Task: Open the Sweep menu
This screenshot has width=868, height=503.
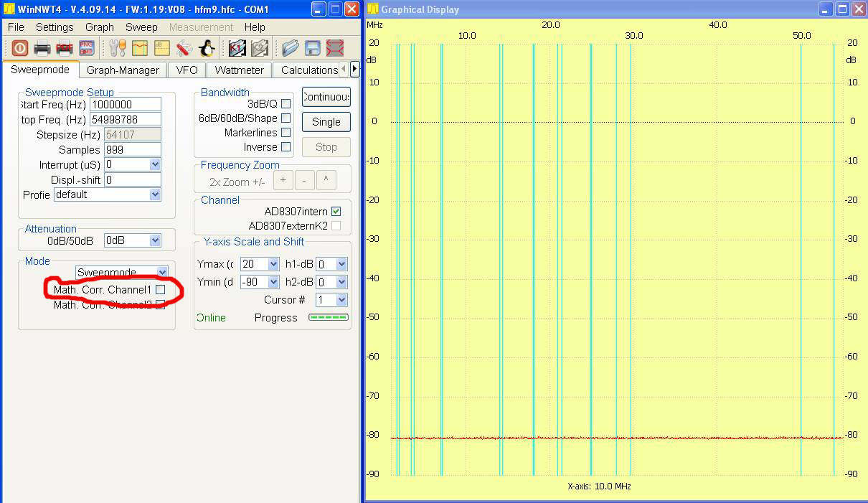Action: click(141, 27)
